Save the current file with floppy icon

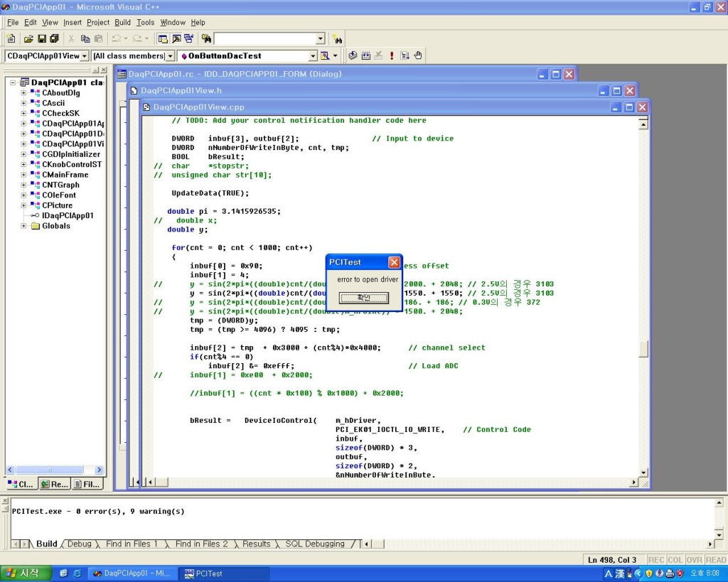(42, 39)
